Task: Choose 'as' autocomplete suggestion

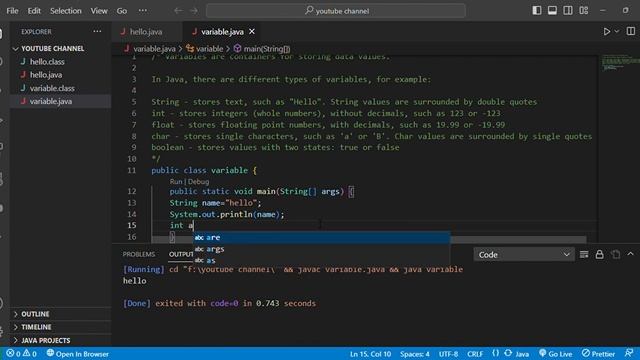Action: click(322, 260)
